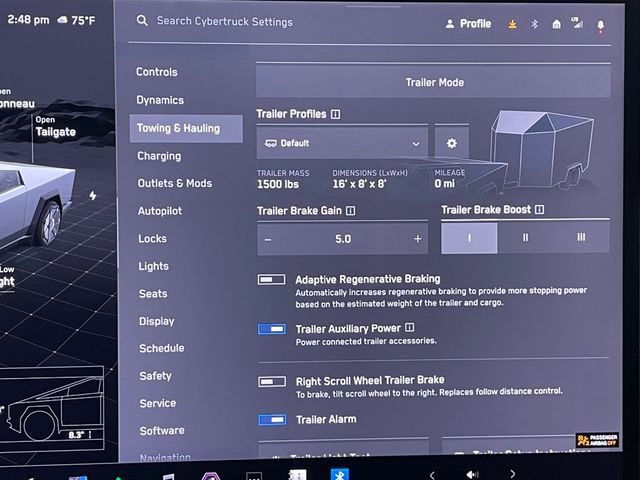This screenshot has width=640, height=480.
Task: Open the Profile menu
Action: point(468,24)
